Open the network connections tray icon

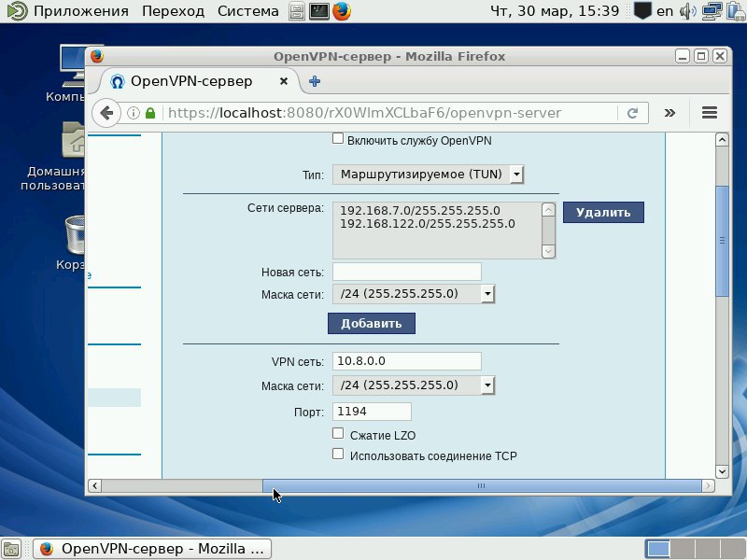(x=712, y=11)
